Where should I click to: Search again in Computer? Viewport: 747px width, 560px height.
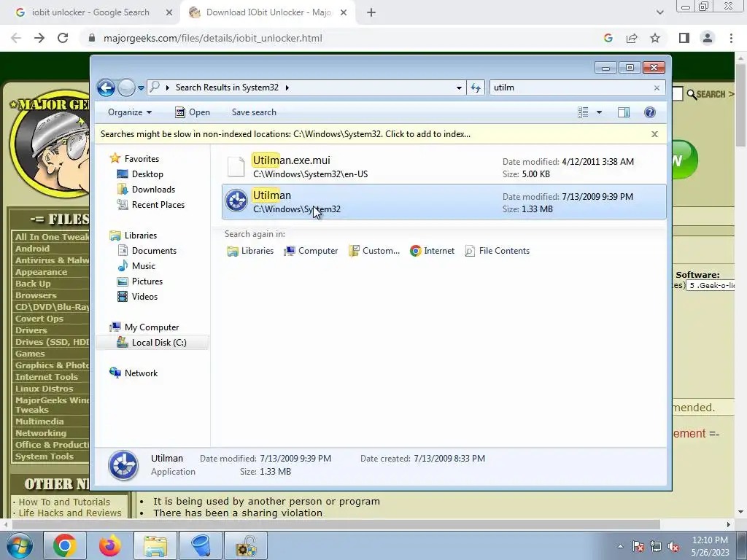tap(311, 251)
